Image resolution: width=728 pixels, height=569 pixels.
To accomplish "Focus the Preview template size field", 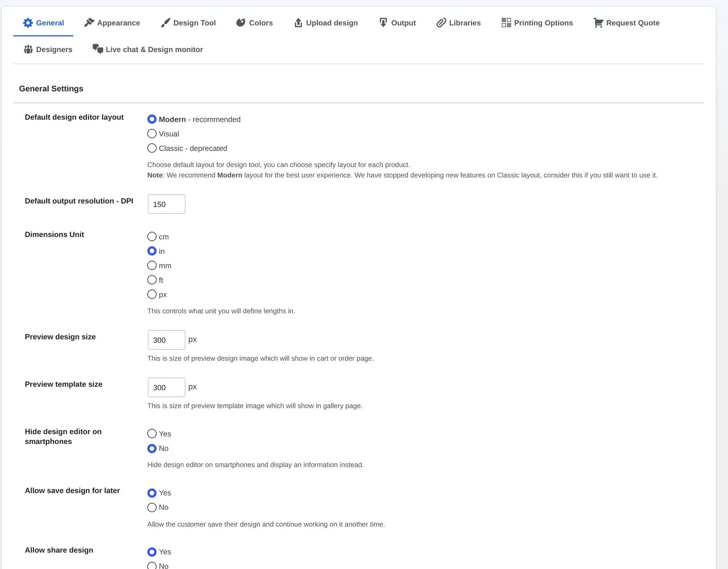I will click(167, 387).
